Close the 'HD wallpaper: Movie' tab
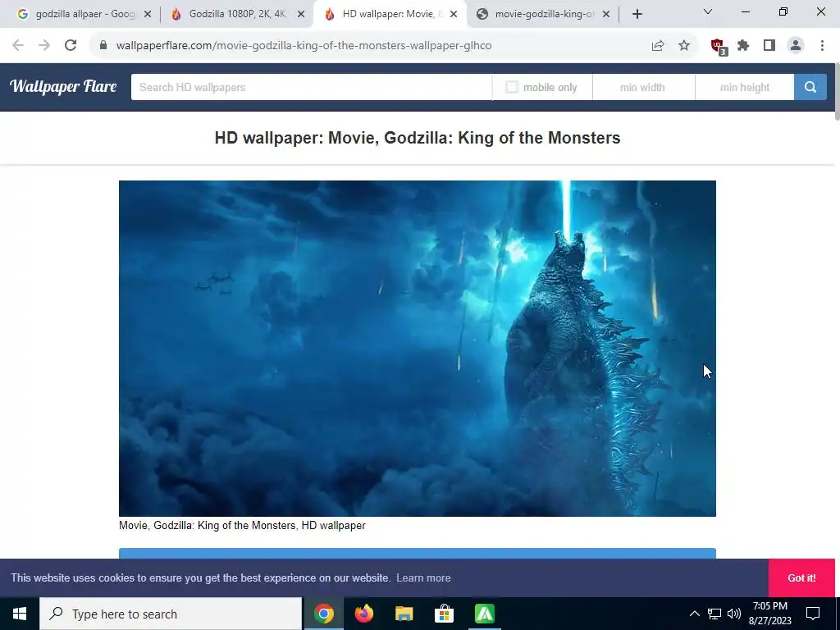 pos(454,14)
